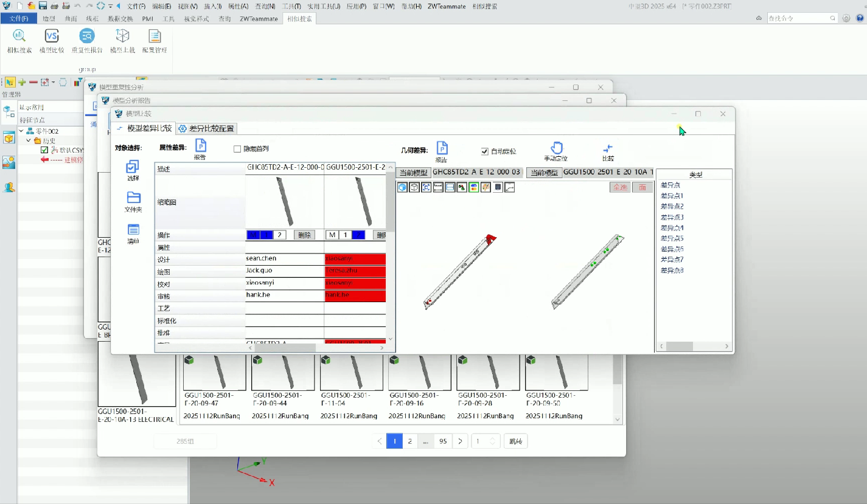Click the 手动定位 hand icon
The height and width of the screenshot is (504, 867).
click(556, 148)
